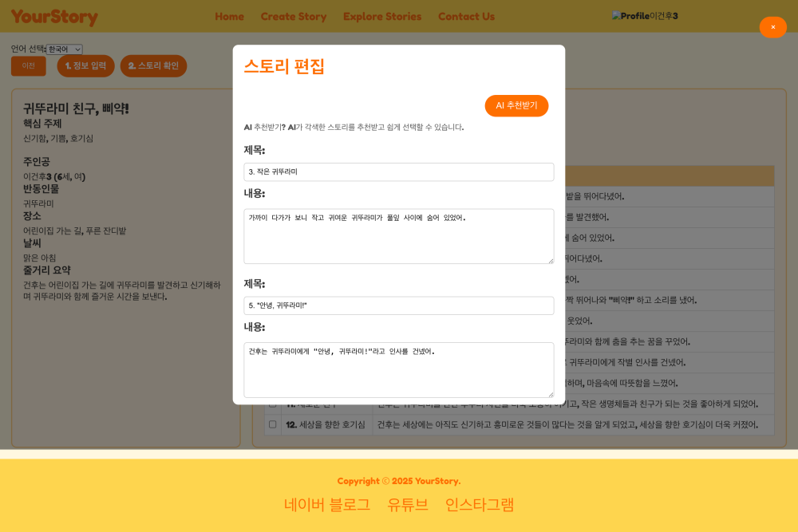Click the second 내용 textarea about greeting

point(398,369)
